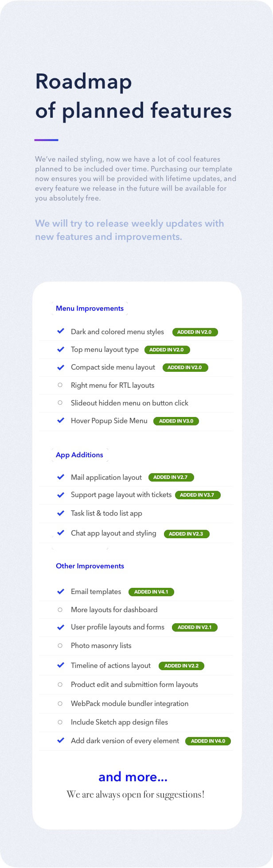Image resolution: width=273 pixels, height=868 pixels.
Task: Click checkmark beside Task list & todo list app
Action: (x=61, y=513)
